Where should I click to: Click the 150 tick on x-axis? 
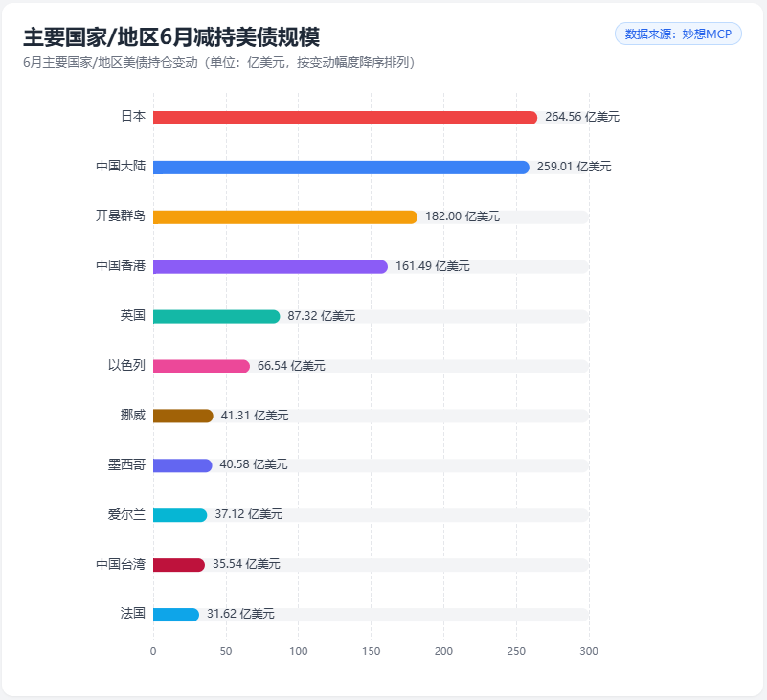(371, 651)
